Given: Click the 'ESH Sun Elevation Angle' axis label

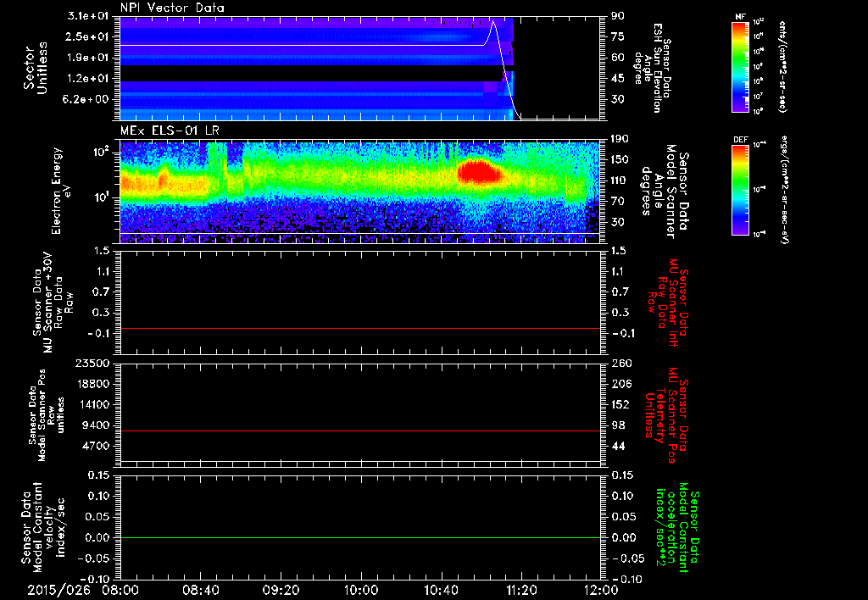Looking at the screenshot, I should 653,69.
